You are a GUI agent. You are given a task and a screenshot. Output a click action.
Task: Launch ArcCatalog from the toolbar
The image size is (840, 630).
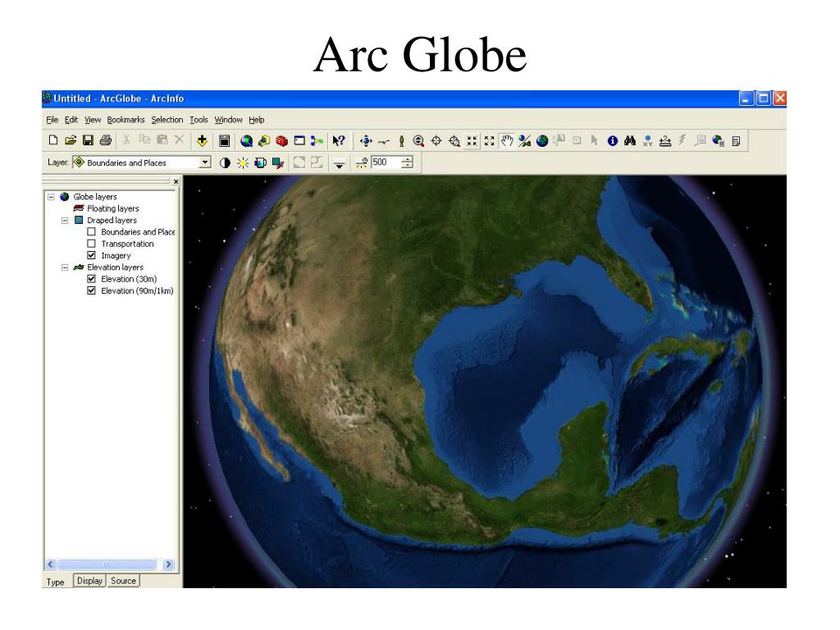(264, 141)
